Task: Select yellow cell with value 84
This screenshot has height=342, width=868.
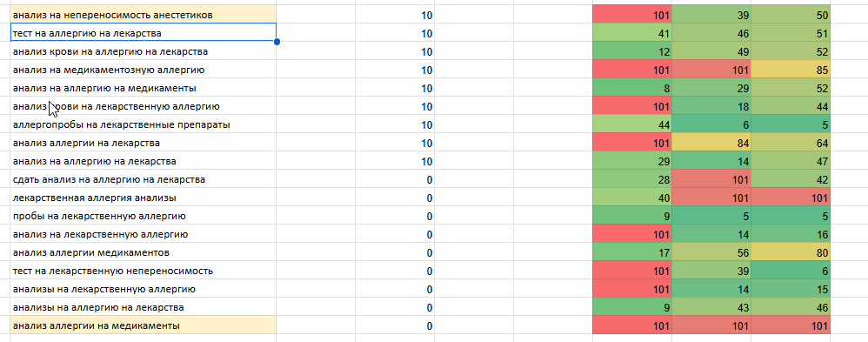Action: (x=711, y=143)
